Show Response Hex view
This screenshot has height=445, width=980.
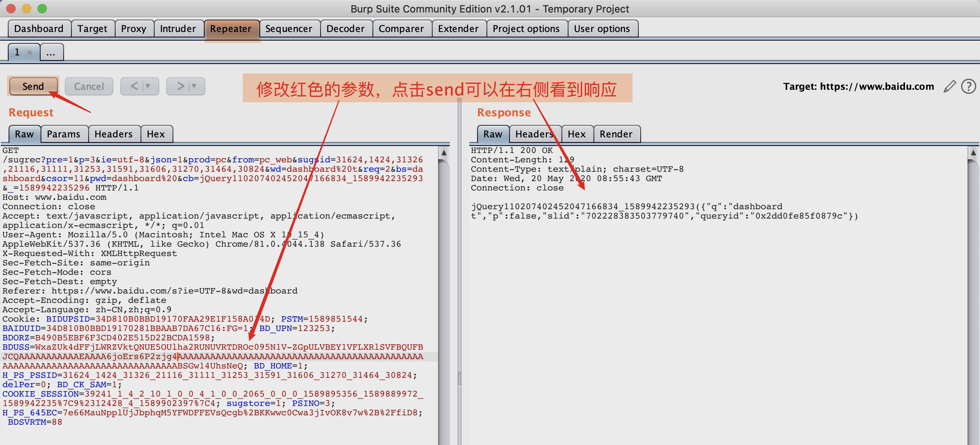point(577,134)
